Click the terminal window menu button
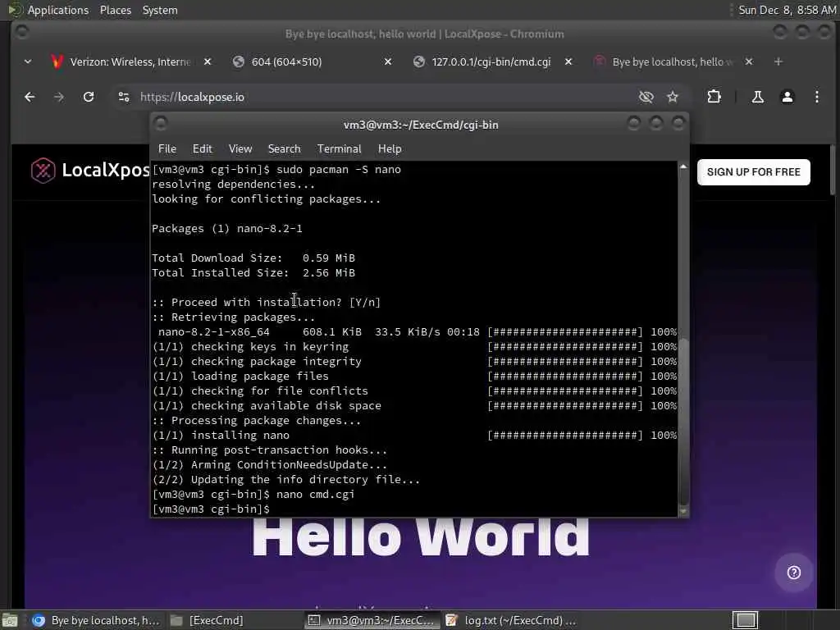The width and height of the screenshot is (840, 630). click(x=161, y=125)
